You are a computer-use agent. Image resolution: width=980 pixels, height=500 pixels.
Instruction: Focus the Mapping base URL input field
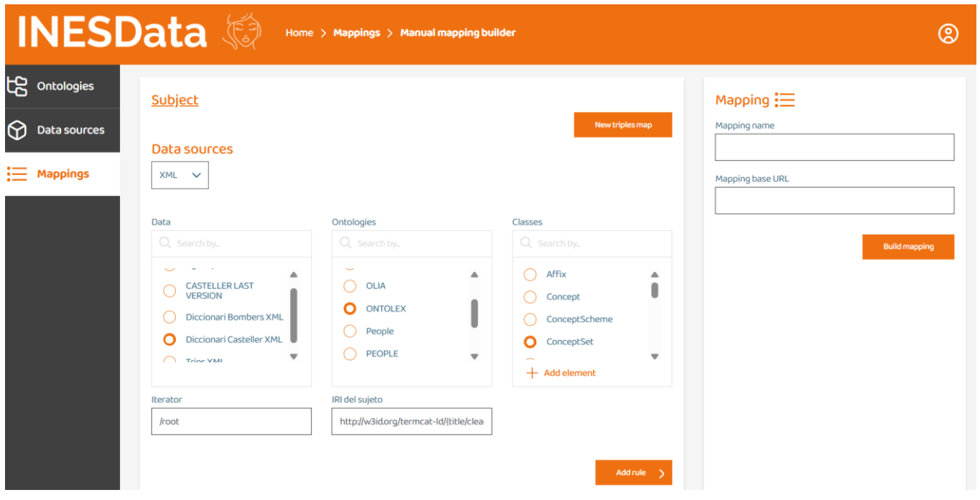pos(834,201)
